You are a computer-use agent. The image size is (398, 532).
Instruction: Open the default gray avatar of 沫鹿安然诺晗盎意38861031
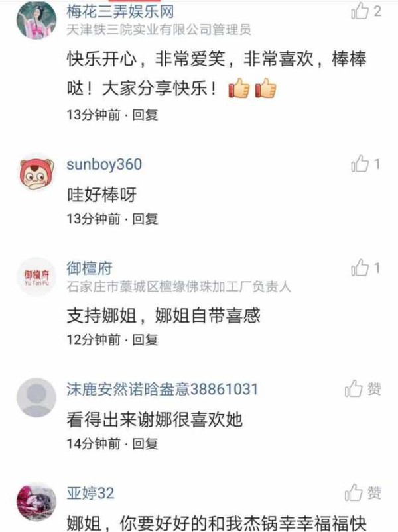36,398
